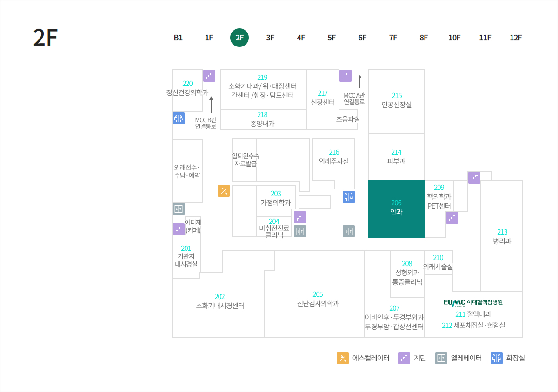Go to the 12F floor tab
558x392 pixels.
(x=516, y=38)
